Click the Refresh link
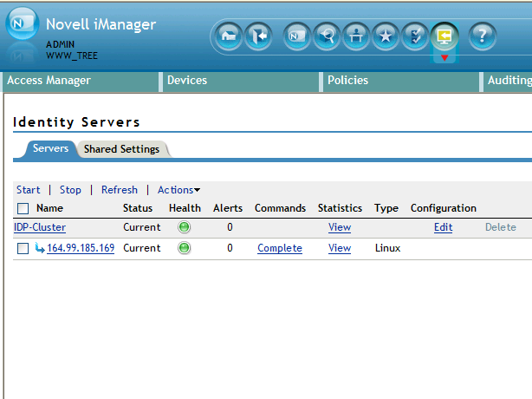Image resolution: width=532 pixels, height=399 pixels. coord(120,190)
